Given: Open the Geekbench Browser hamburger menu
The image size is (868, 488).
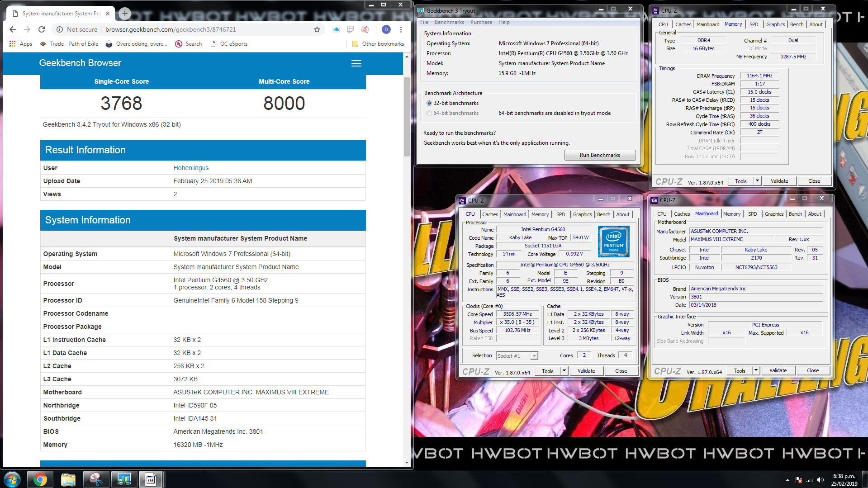Looking at the screenshot, I should [x=356, y=63].
